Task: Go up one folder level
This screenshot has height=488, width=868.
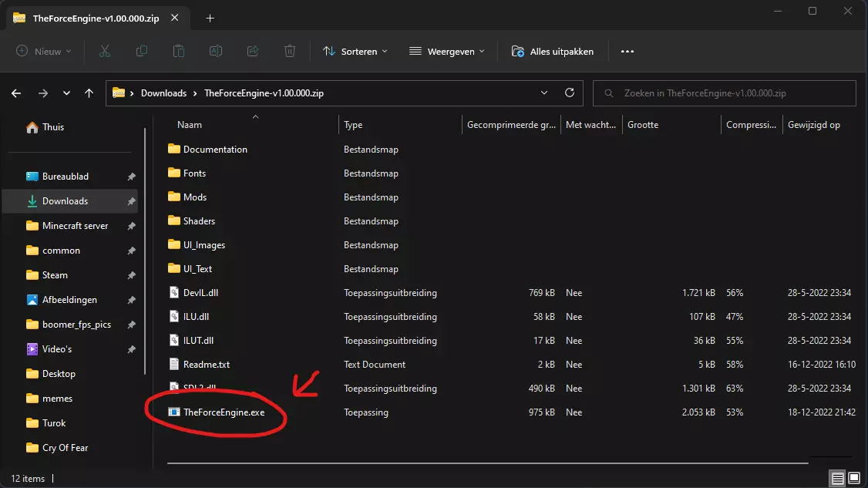Action: click(x=89, y=93)
